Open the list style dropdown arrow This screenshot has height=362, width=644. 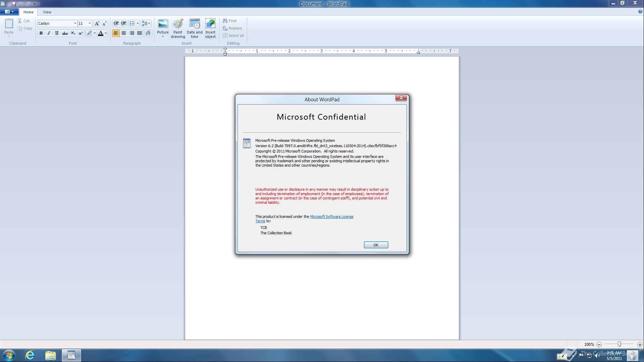(138, 23)
